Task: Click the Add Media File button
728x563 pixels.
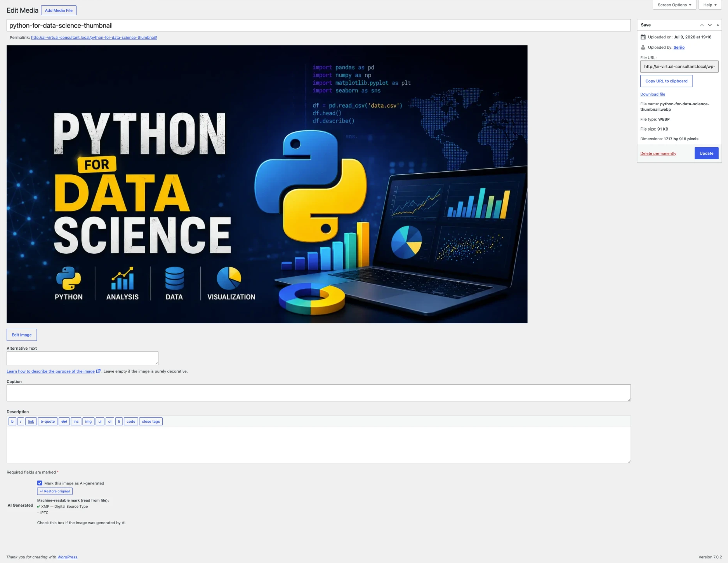Action: pos(59,10)
